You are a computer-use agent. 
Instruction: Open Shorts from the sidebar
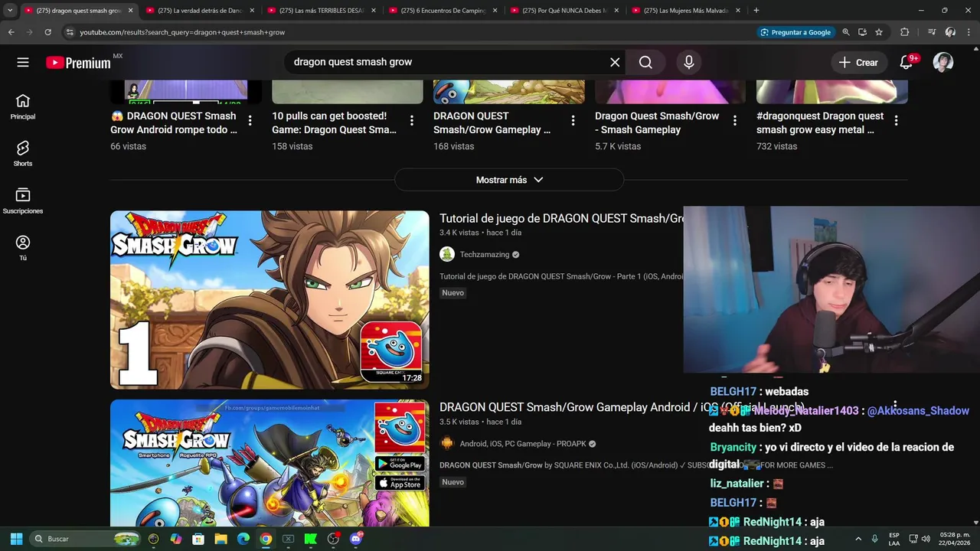click(23, 154)
